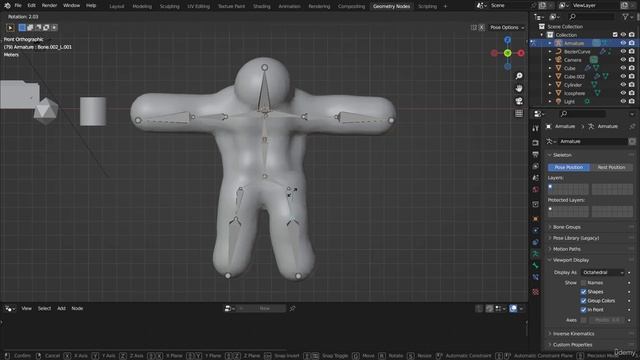Open the Edit menu
The width and height of the screenshot is (640, 360).
31,6
